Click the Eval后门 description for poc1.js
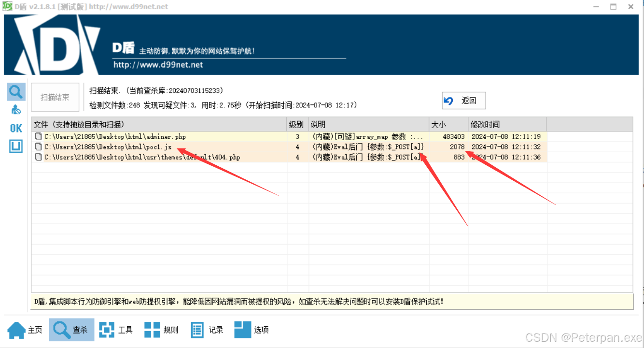Screen dimensions: 644x348 tap(368, 147)
